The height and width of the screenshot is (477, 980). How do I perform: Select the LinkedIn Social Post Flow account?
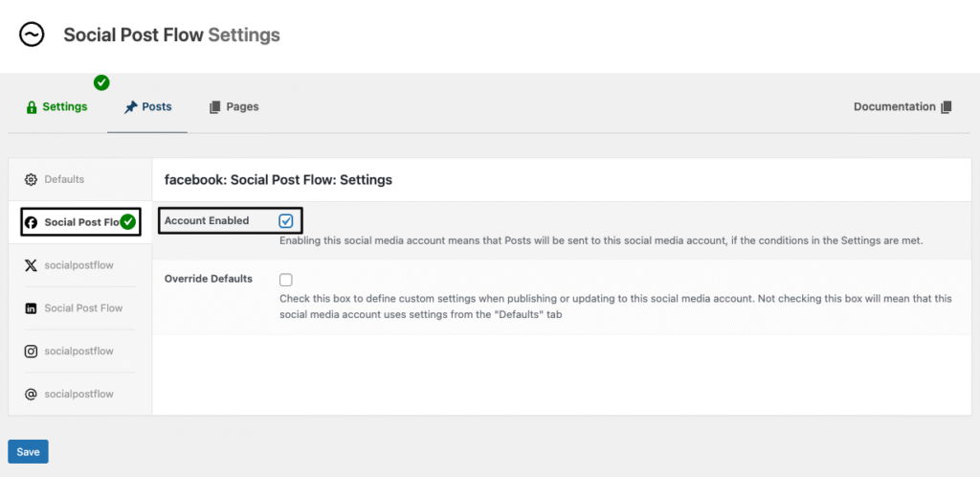[80, 308]
